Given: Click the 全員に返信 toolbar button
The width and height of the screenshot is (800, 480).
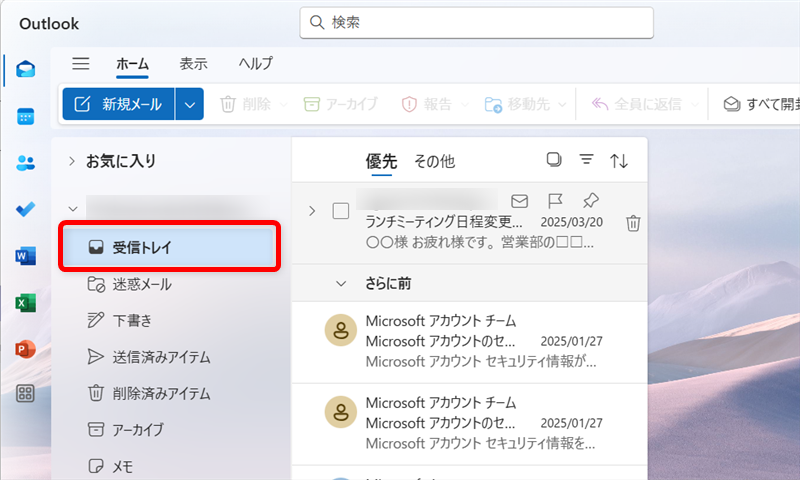Looking at the screenshot, I should click(x=636, y=104).
